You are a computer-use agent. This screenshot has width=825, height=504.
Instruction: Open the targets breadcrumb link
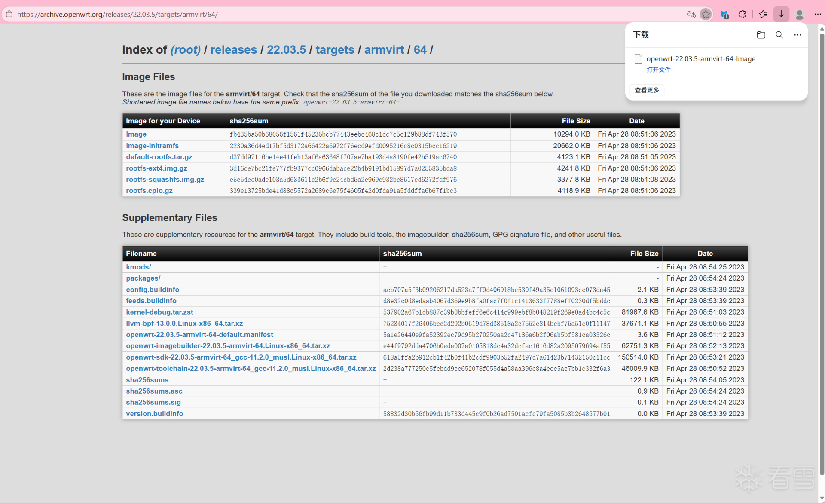335,50
